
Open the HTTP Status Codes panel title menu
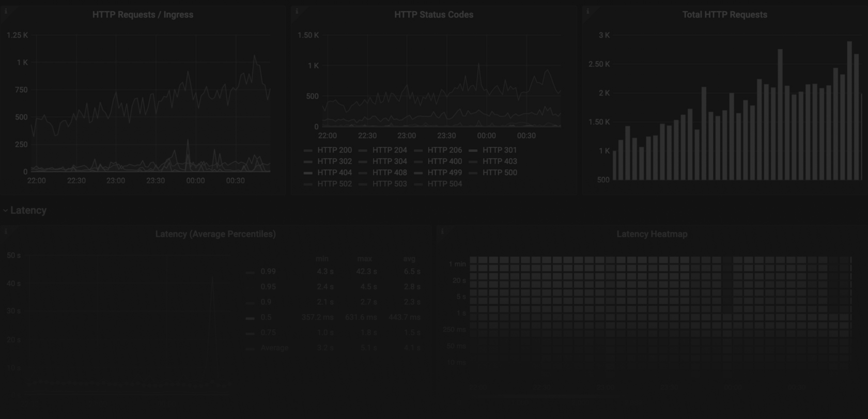click(x=433, y=14)
